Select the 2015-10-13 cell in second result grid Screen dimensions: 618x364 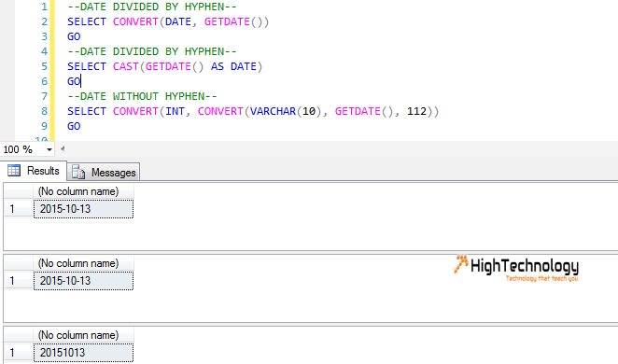point(84,281)
